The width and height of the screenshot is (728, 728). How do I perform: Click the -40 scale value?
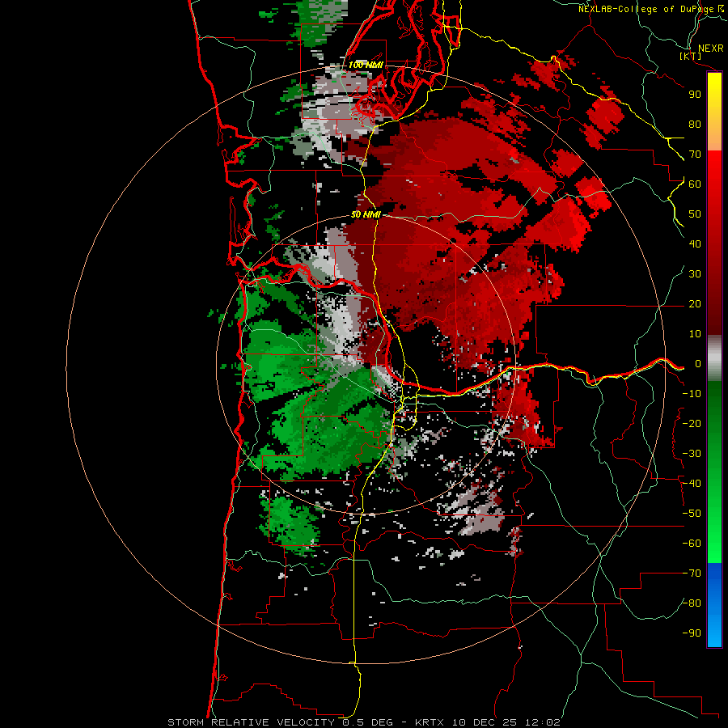(692, 484)
